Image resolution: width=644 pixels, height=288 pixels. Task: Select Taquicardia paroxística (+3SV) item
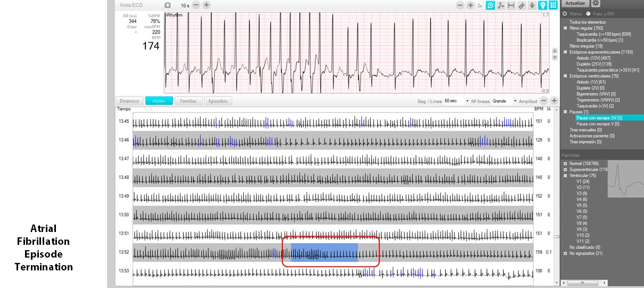[607, 70]
